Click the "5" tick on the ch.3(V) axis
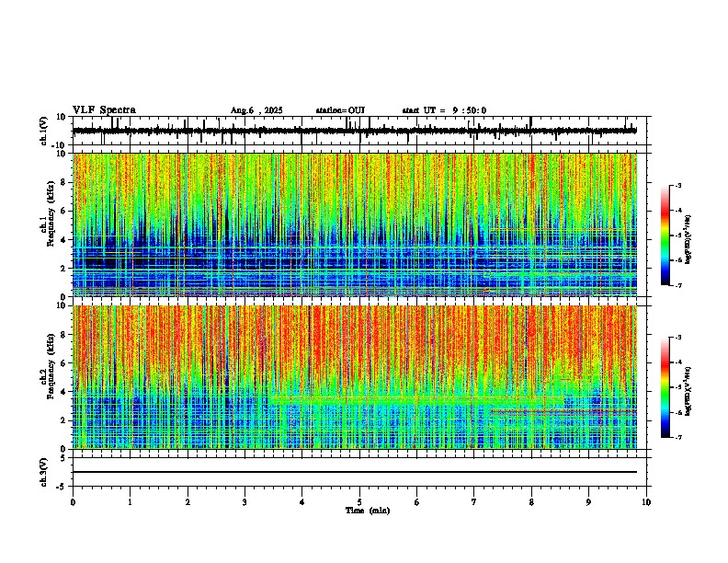The image size is (728, 563). pos(63,458)
